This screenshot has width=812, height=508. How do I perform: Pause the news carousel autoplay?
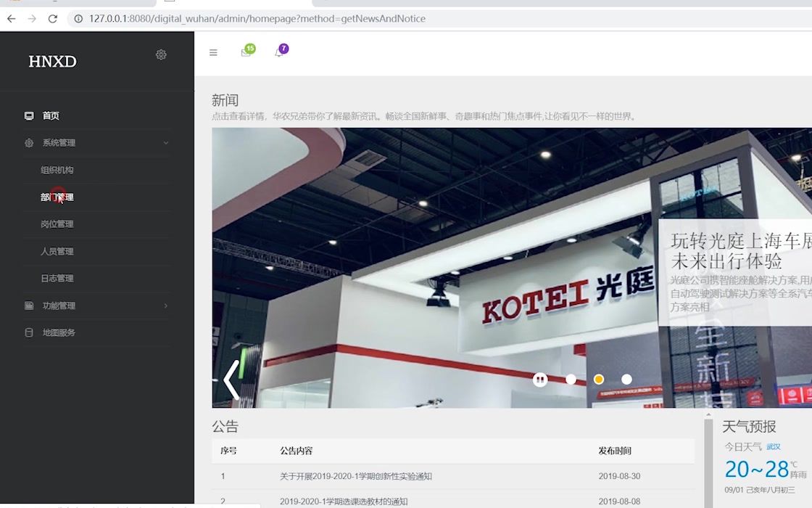click(x=540, y=379)
